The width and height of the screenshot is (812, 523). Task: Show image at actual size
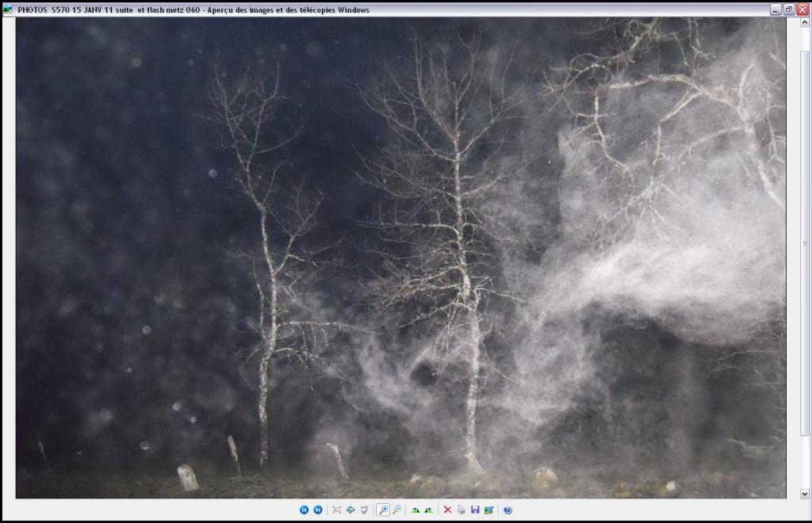(350, 510)
